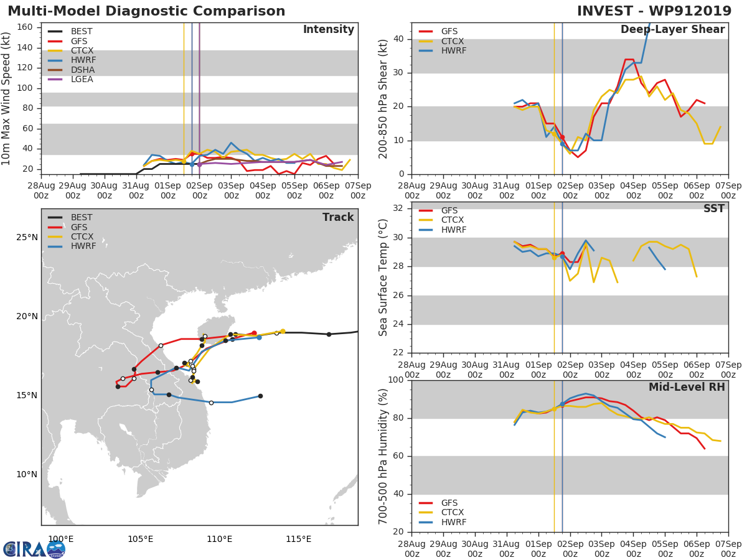
Task: Click the 10m Max Wind Speed axis label
Action: tap(6, 99)
